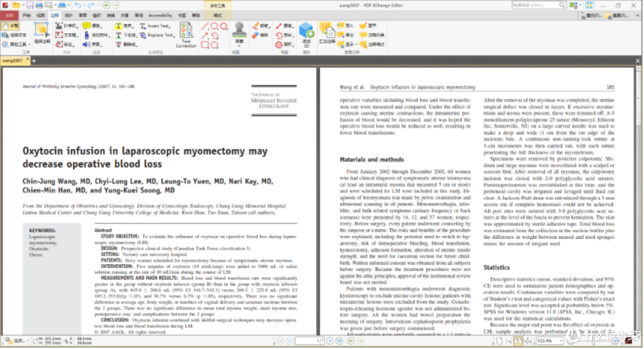Expand the Scan dropdown arrow
This screenshot has height=349, width=644.
pyautogui.click(x=69, y=6)
